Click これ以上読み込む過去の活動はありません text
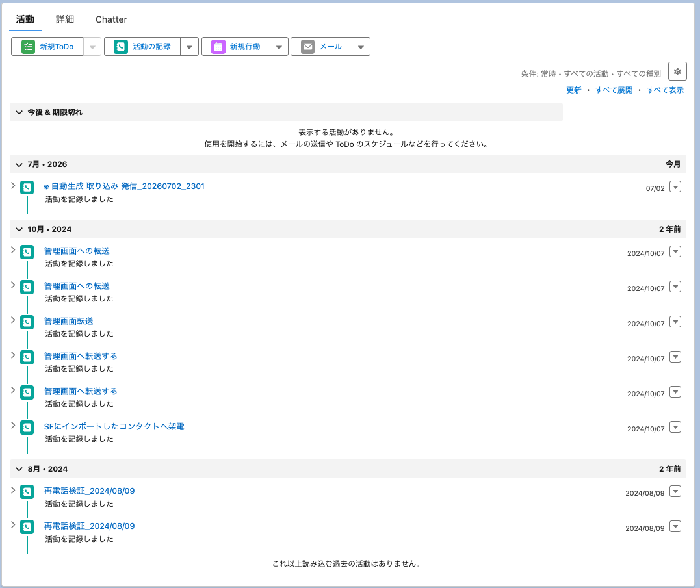The width and height of the screenshot is (700, 588). pyautogui.click(x=347, y=563)
